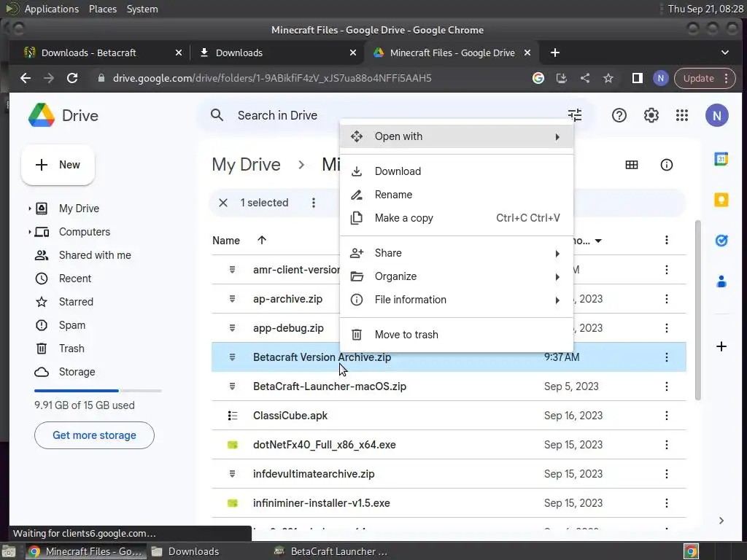
Task: Open more actions for dotNetFx40_Full_x86_x64.exe
Action: click(x=666, y=445)
